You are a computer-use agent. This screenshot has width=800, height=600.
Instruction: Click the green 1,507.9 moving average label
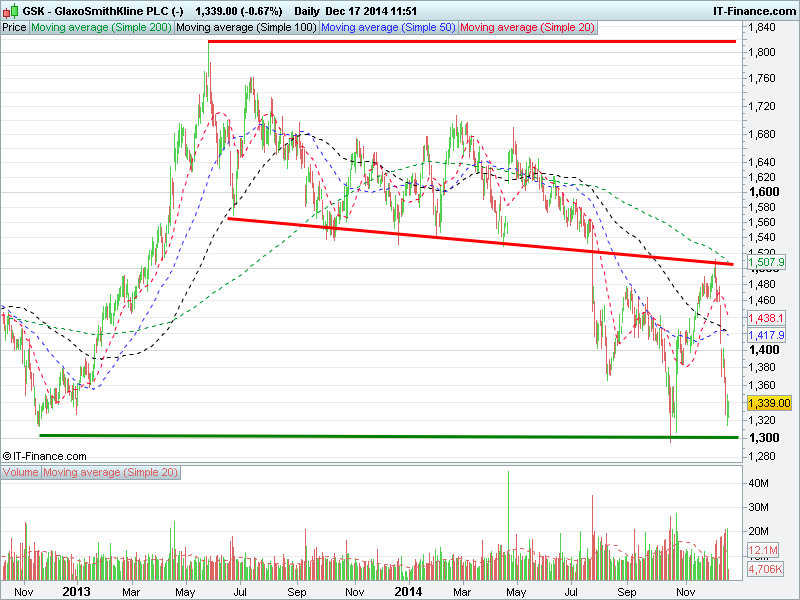[766, 262]
